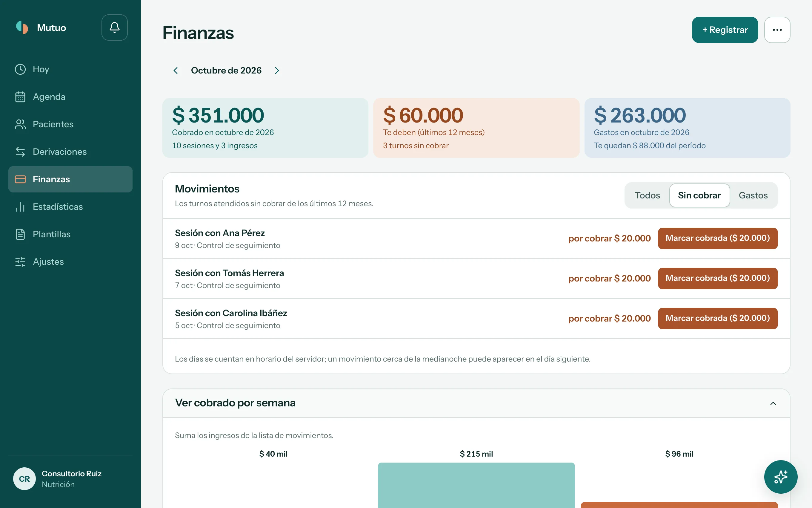Select the Sin cobrar filter
This screenshot has width=812, height=508.
pos(699,195)
